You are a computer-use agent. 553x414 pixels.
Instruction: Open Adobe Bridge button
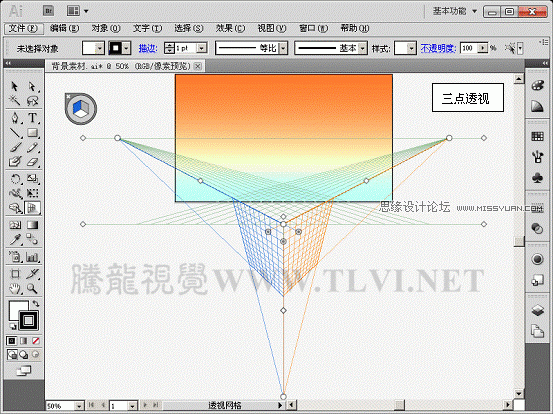pyautogui.click(x=49, y=11)
